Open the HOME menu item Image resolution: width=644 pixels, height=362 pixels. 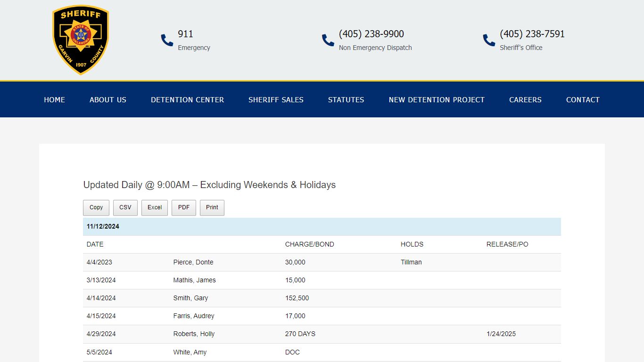[x=55, y=100]
